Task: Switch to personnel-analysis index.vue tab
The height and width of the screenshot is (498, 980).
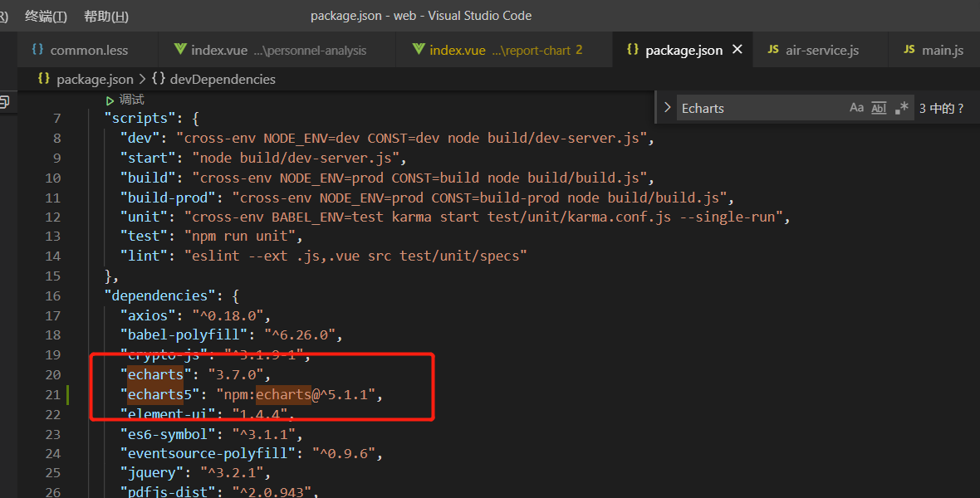Action: (x=278, y=50)
